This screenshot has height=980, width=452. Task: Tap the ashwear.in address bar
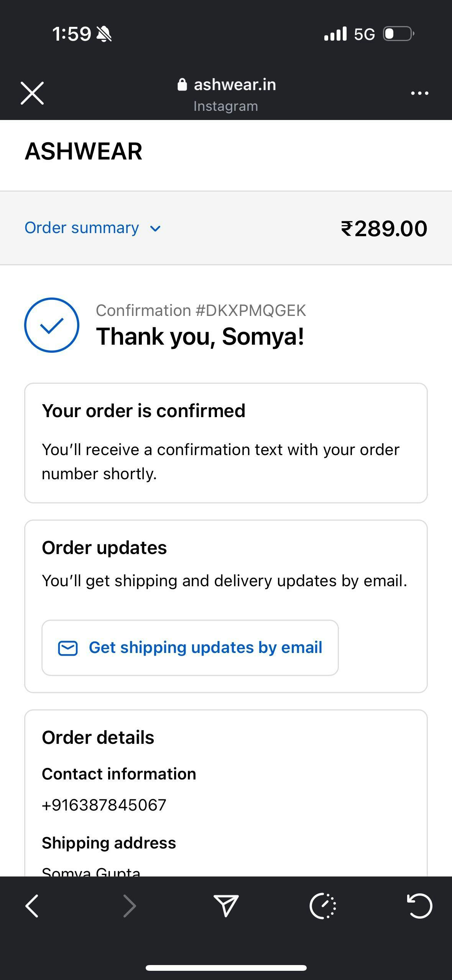tap(234, 85)
